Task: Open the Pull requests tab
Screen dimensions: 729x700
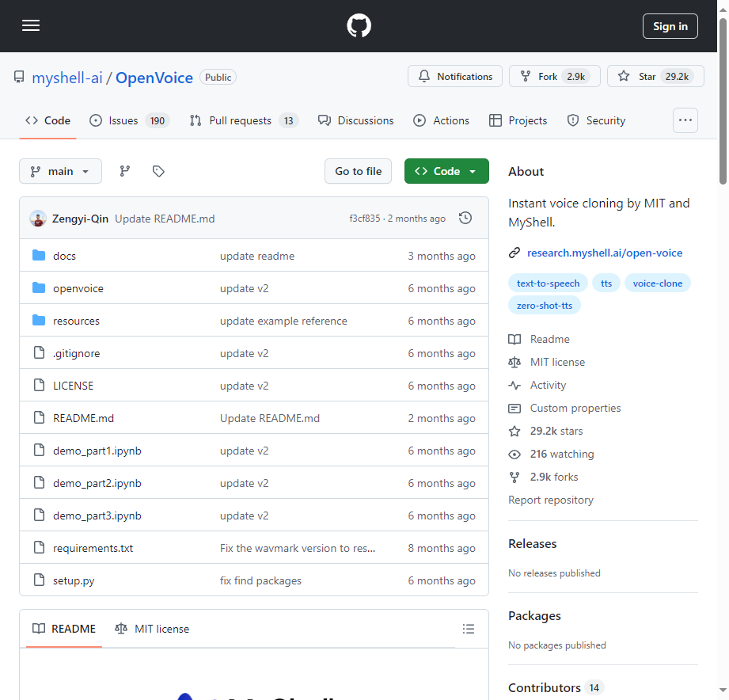Action: point(244,120)
